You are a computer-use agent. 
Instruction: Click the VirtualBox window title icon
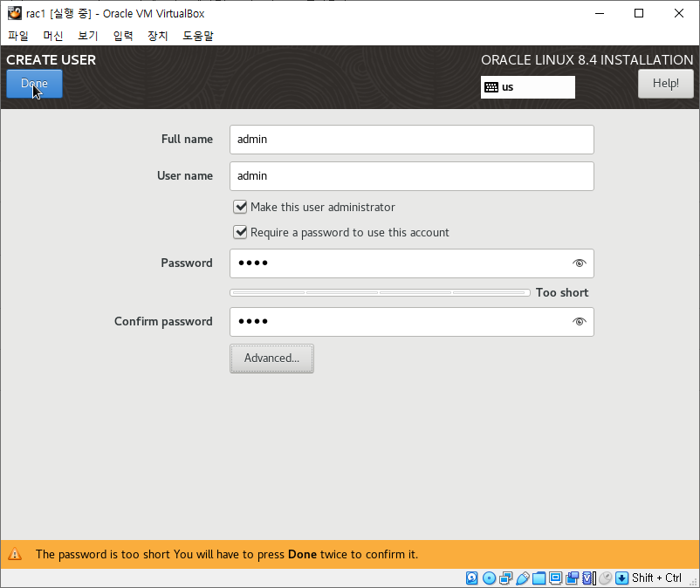click(15, 13)
